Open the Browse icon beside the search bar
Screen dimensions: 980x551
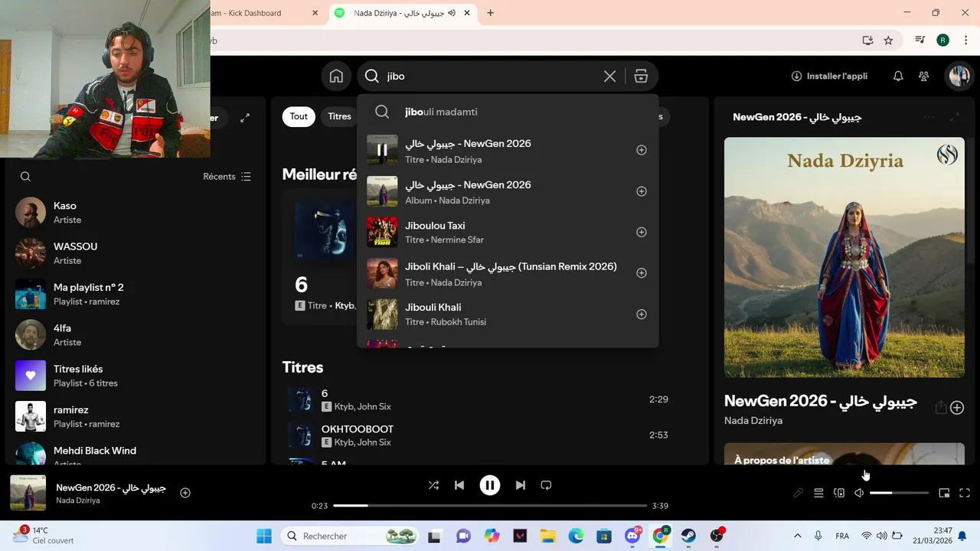click(641, 76)
